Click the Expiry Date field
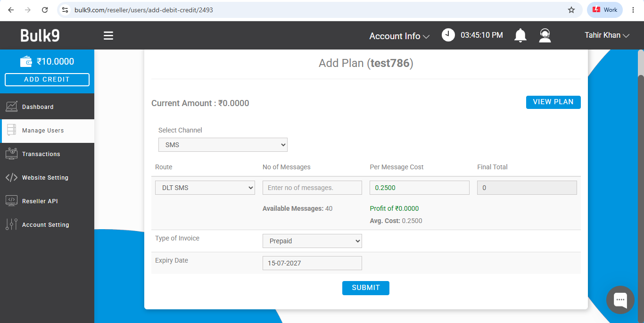644x323 pixels. click(312, 263)
